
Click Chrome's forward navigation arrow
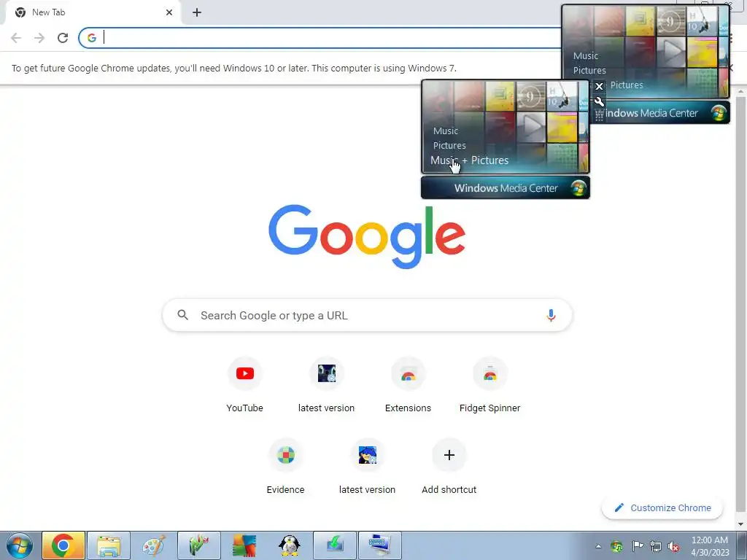coord(39,38)
